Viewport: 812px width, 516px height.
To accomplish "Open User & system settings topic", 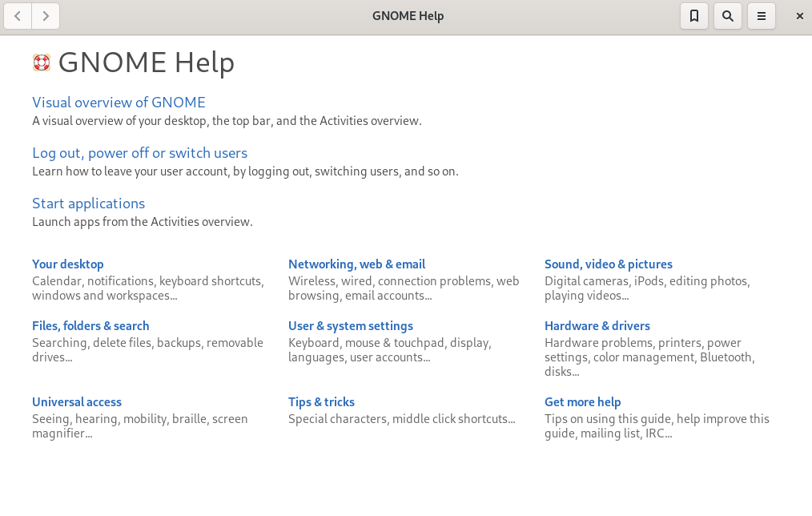I will [350, 326].
